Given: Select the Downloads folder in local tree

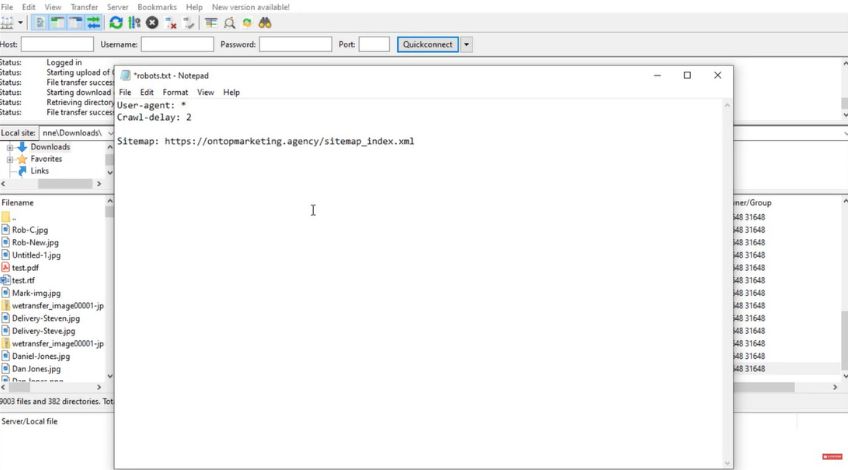Looking at the screenshot, I should pyautogui.click(x=50, y=147).
